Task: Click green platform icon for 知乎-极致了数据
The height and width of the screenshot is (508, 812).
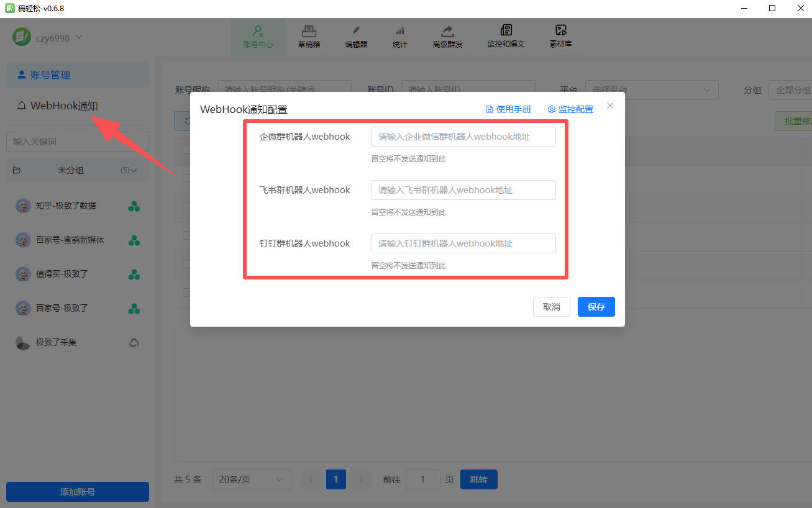Action: 134,206
